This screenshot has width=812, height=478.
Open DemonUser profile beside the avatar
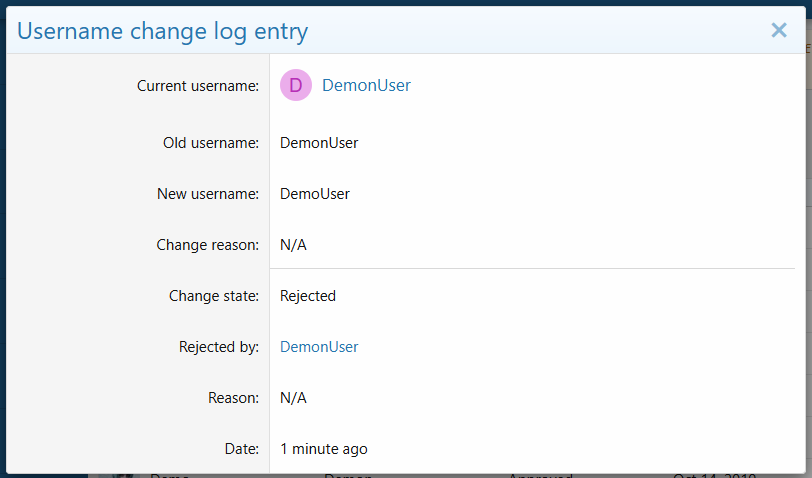pos(366,86)
